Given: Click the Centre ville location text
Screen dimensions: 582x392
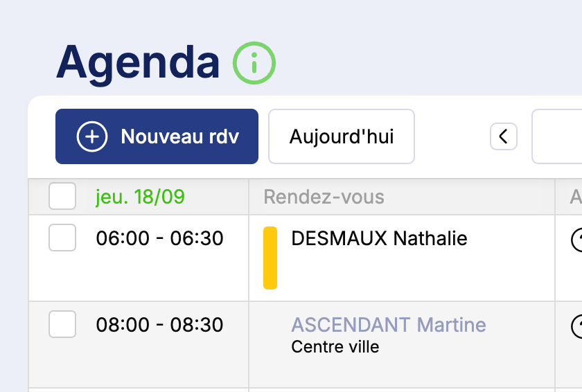Looking at the screenshot, I should click(x=335, y=346).
